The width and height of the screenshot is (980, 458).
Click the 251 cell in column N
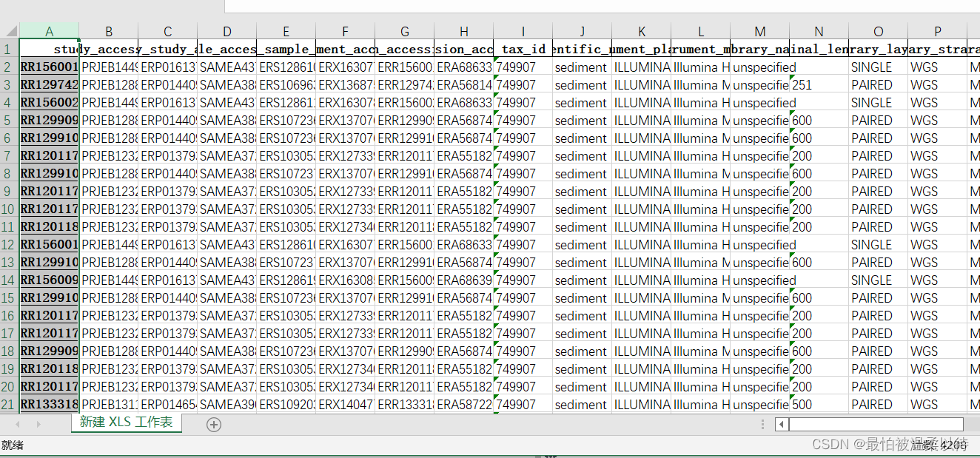pos(819,84)
